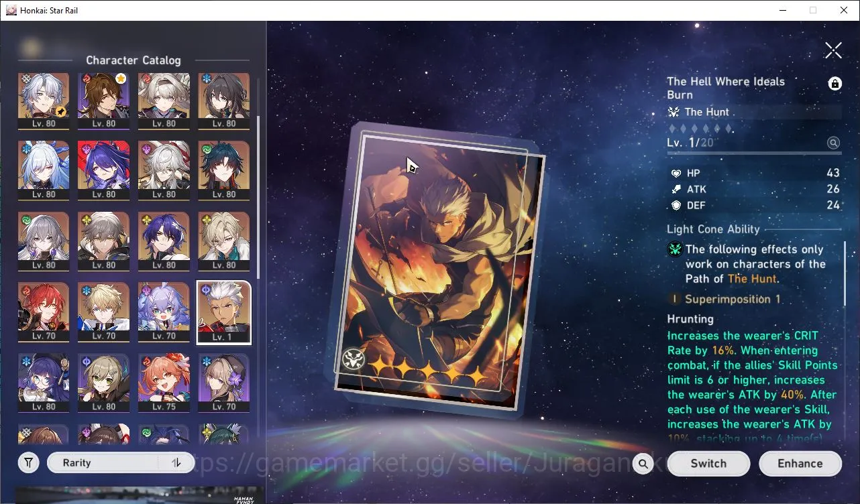Click the magnifier icon left of Switch
This screenshot has width=860, height=504.
(643, 463)
